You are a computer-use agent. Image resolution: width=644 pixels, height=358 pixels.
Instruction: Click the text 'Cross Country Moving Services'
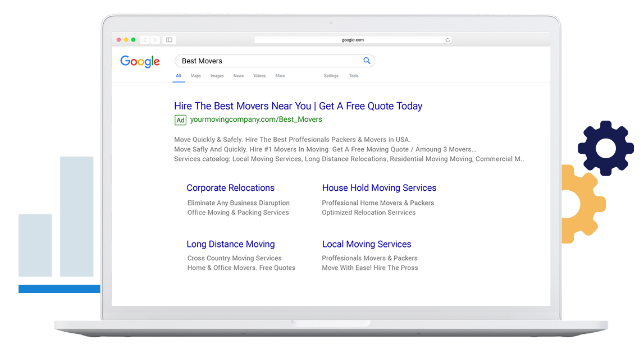235,258
